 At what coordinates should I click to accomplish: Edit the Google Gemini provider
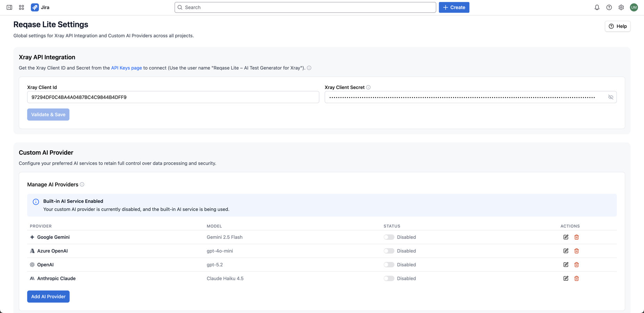pos(566,237)
